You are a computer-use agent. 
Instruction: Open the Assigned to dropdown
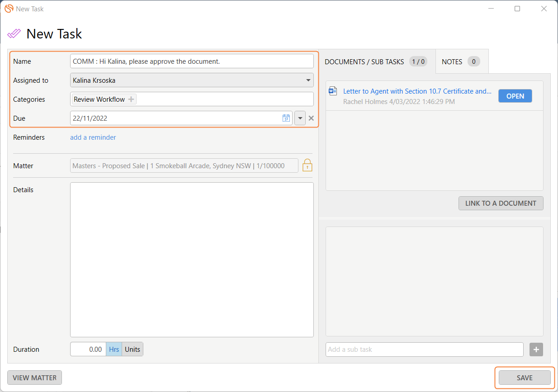click(x=308, y=80)
